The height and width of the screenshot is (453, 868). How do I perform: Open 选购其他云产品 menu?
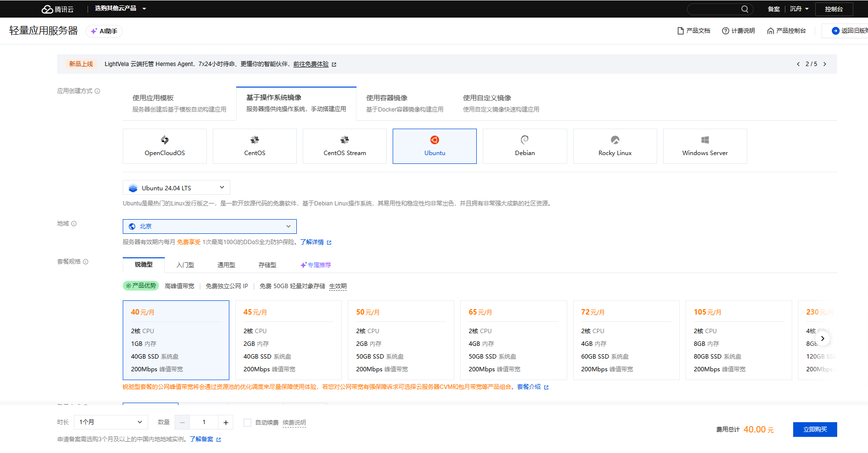[120, 8]
